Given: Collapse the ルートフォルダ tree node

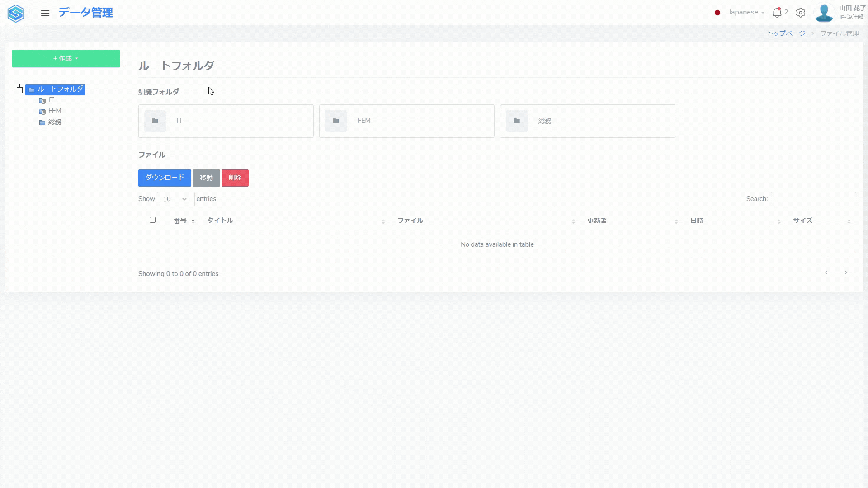Looking at the screenshot, I should coord(19,90).
